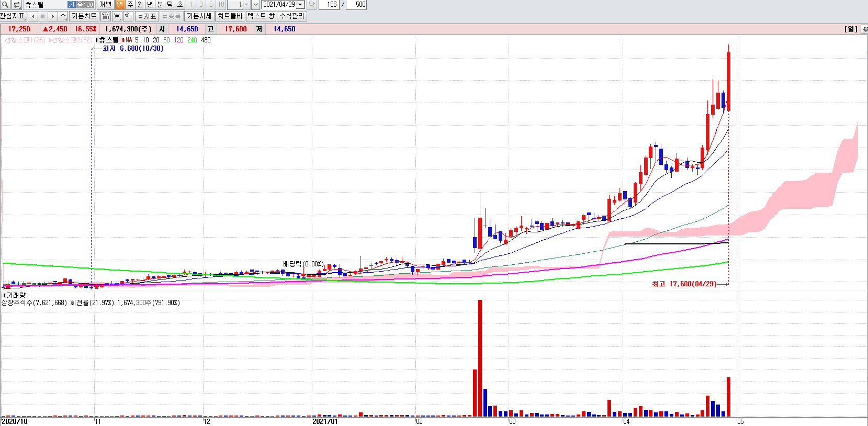Switch to 년 yearly chart period

point(150,5)
